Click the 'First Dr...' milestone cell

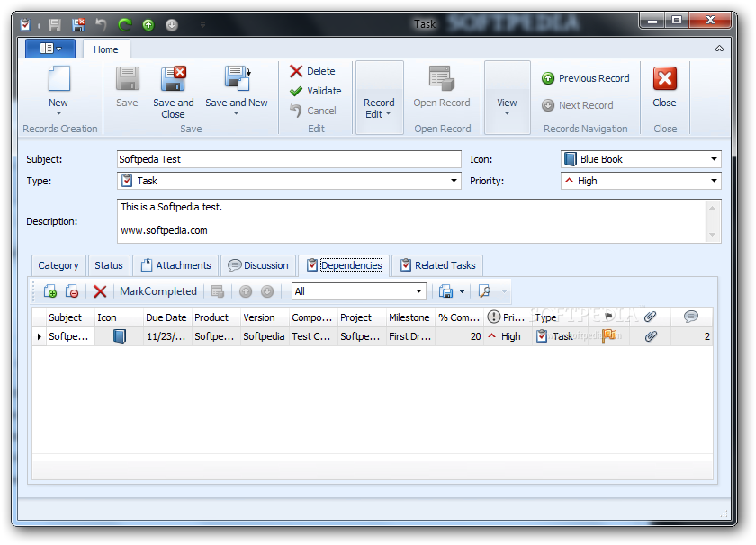click(x=410, y=336)
